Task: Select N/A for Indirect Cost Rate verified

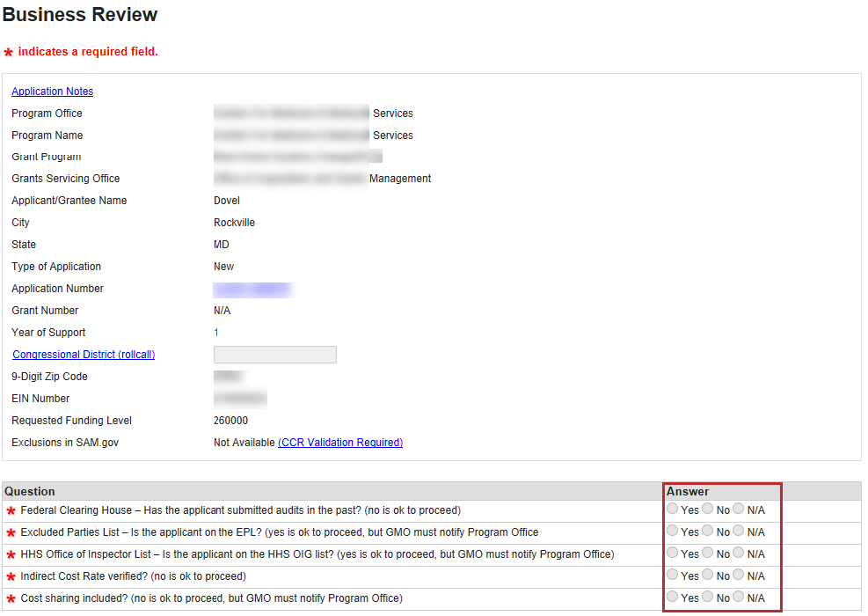Action: click(x=739, y=576)
